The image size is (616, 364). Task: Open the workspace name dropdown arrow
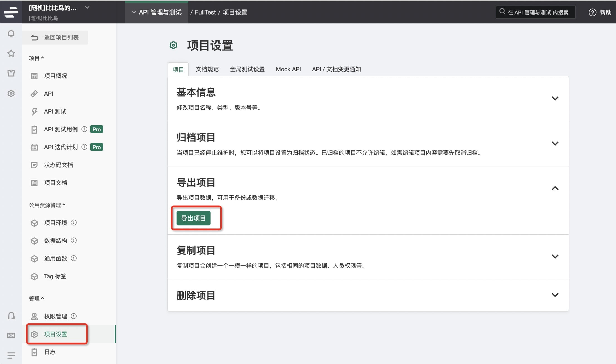click(x=87, y=8)
